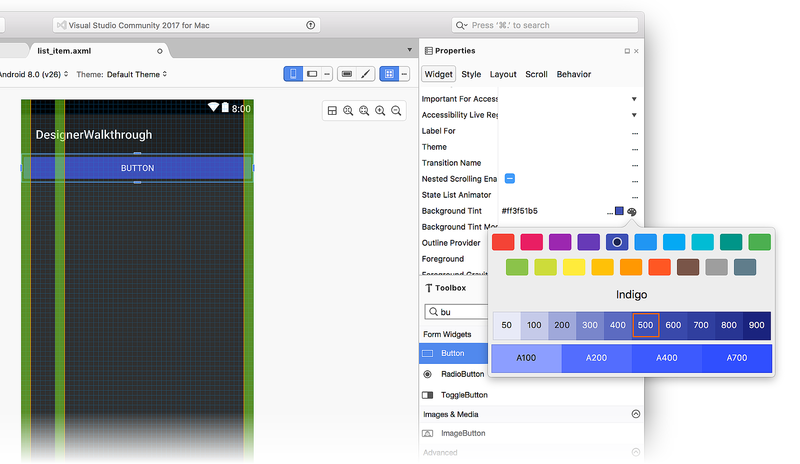This screenshot has height=464, width=800.
Task: Open Transition Name ellipsis menu
Action: point(635,165)
